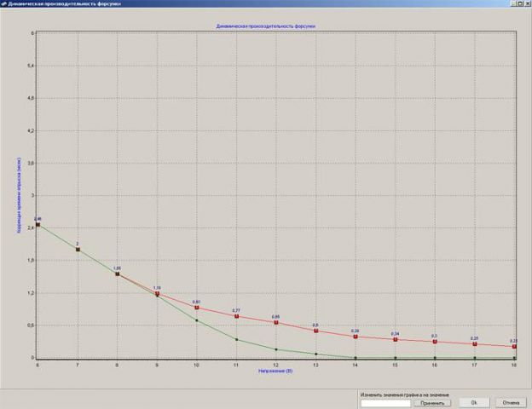
Task: Select red curve point at 10 volts
Action: pyautogui.click(x=196, y=308)
